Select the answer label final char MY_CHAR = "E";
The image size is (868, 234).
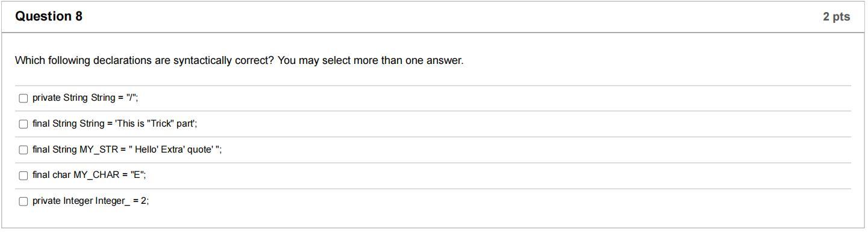click(89, 175)
